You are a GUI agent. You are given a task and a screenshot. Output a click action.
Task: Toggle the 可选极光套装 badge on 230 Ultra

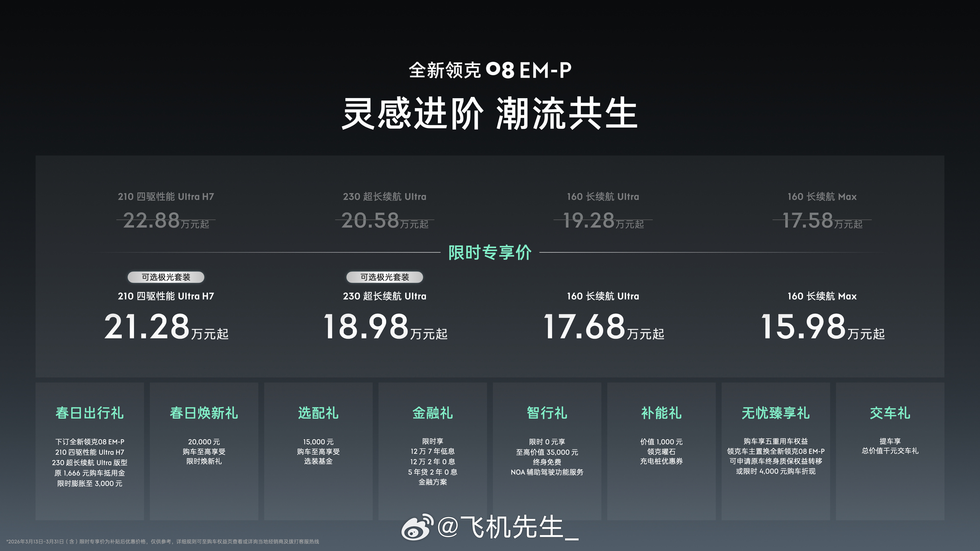pos(385,278)
